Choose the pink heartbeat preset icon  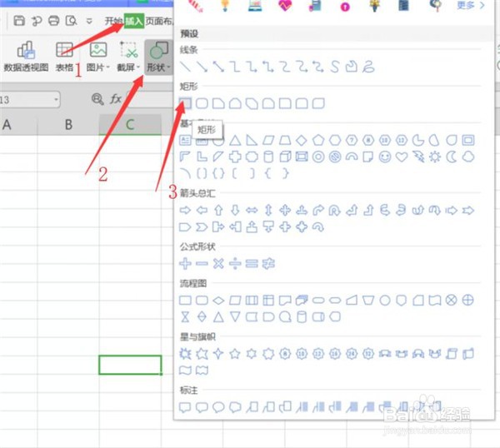click(x=285, y=6)
